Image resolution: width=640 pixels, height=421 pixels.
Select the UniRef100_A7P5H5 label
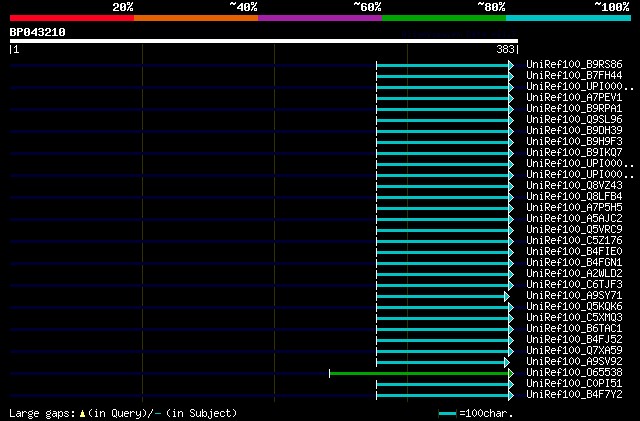574,208
